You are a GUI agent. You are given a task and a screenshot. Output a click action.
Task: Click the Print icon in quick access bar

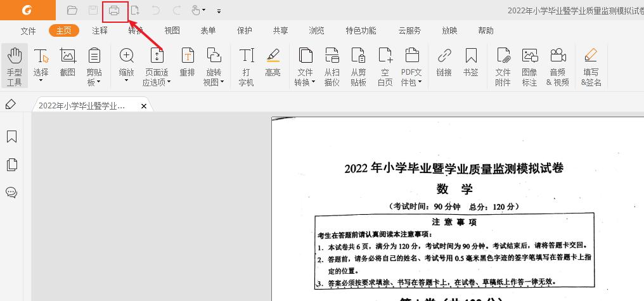click(x=114, y=11)
